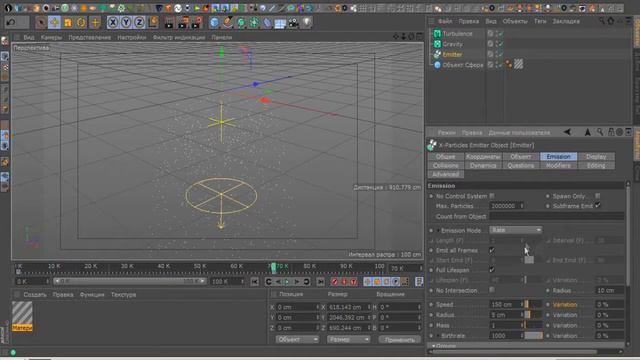The image size is (640, 360).
Task: Click the attribute manager back arrow
Action: point(567,132)
